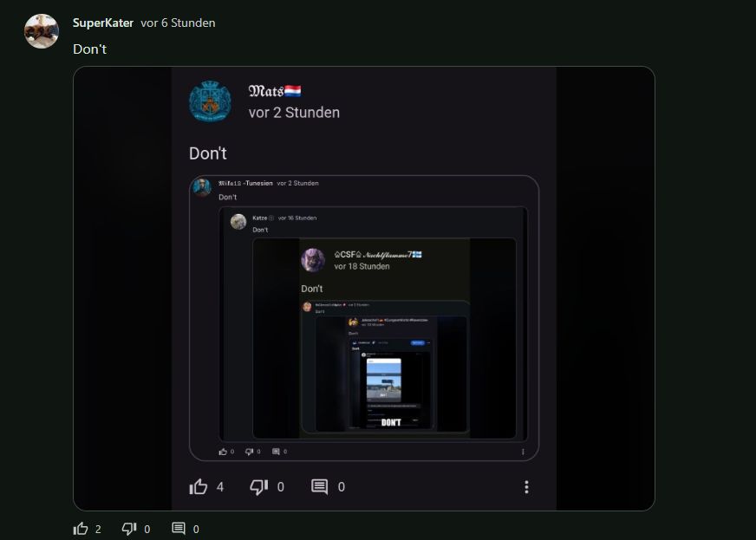Click 'vor 2 Stunden' under Mats' name
The width and height of the screenshot is (756, 540).
294,113
